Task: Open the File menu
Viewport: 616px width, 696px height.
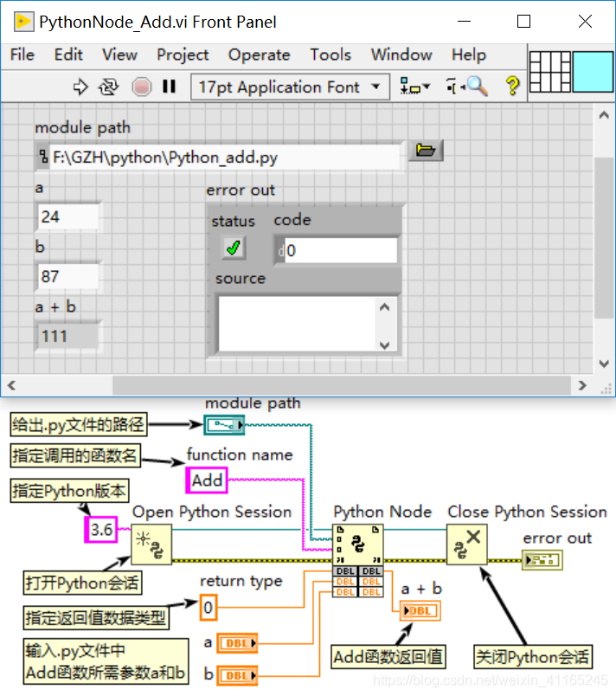Action: [x=22, y=55]
